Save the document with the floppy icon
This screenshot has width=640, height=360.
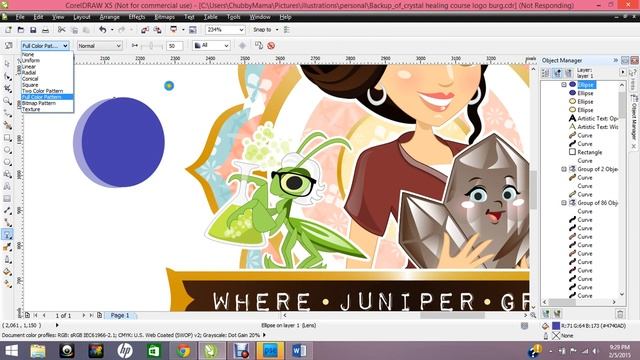(x=33, y=30)
